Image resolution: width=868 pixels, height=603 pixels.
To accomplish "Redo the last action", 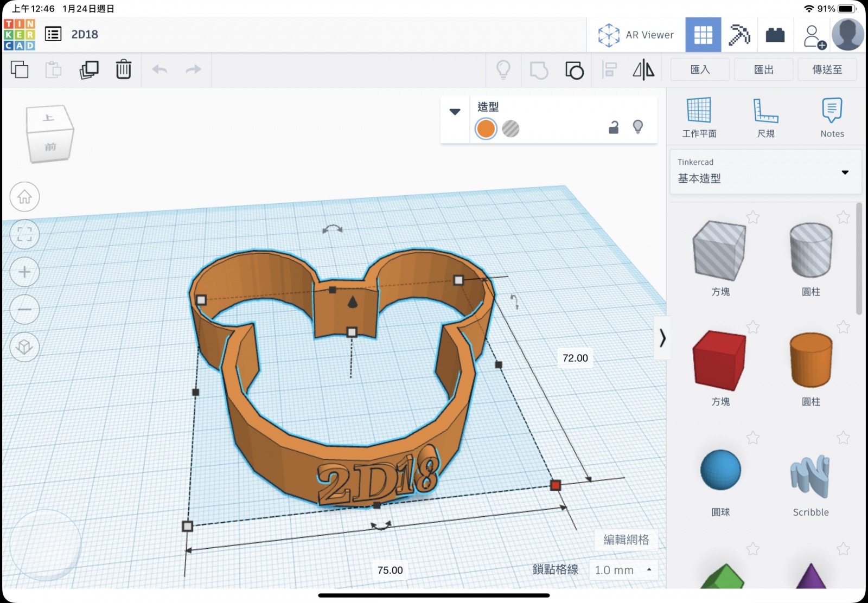I will [193, 69].
